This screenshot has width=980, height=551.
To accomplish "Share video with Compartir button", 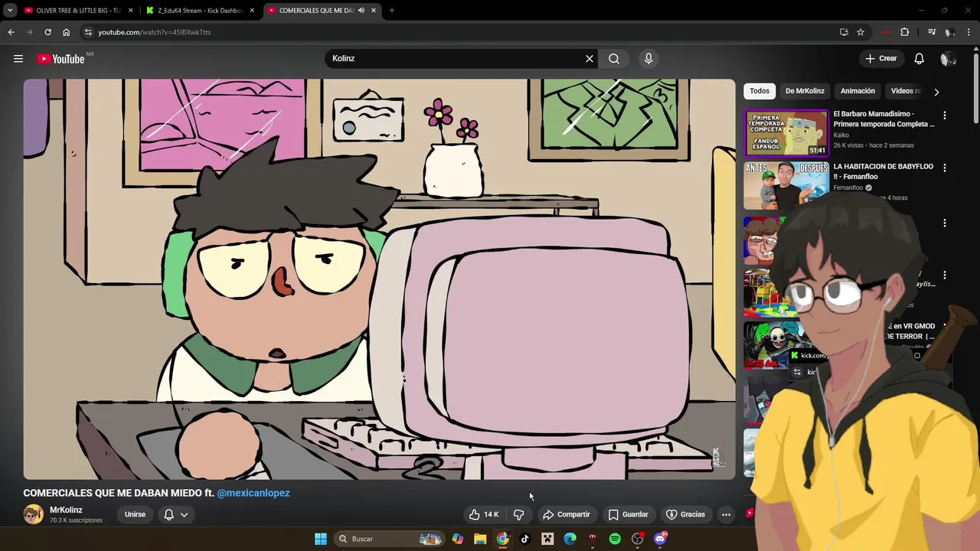I will coord(567,514).
